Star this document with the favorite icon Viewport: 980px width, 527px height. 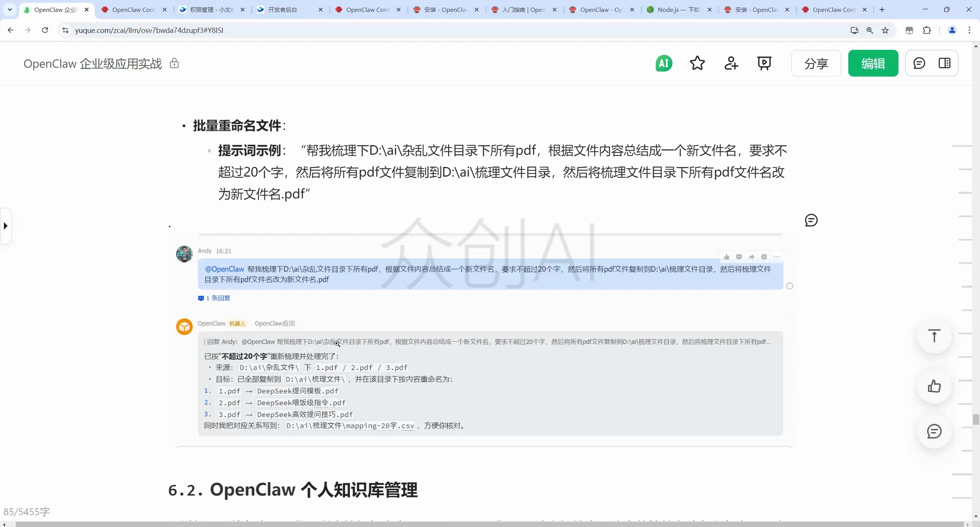coord(697,63)
